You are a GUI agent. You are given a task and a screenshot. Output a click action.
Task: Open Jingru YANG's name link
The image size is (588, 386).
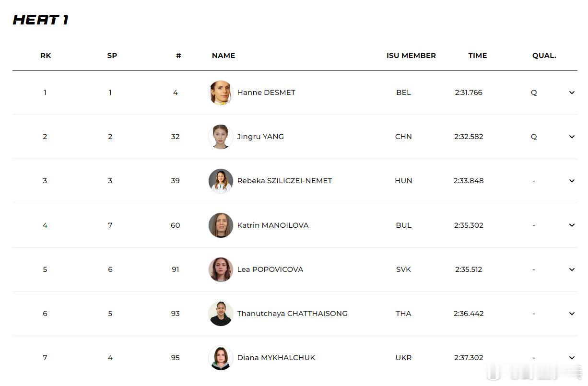(260, 137)
